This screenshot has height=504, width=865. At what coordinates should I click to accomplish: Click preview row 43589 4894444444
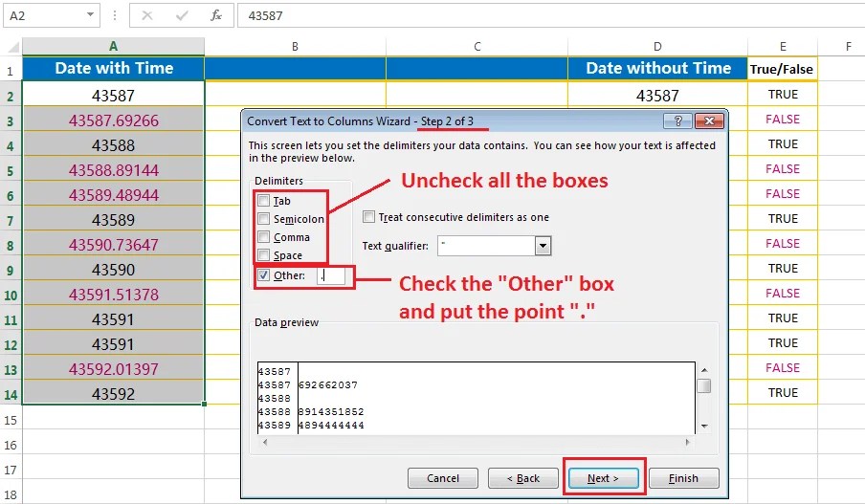point(311,426)
